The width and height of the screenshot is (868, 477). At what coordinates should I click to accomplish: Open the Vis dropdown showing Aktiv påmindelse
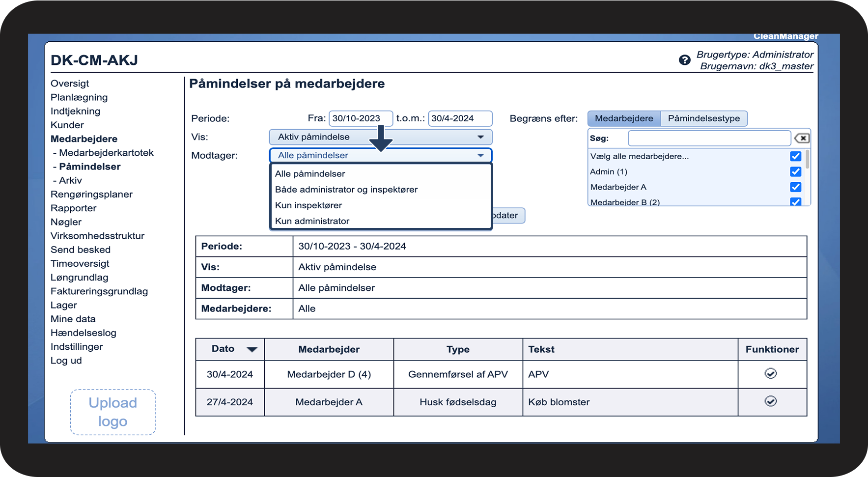pyautogui.click(x=380, y=137)
